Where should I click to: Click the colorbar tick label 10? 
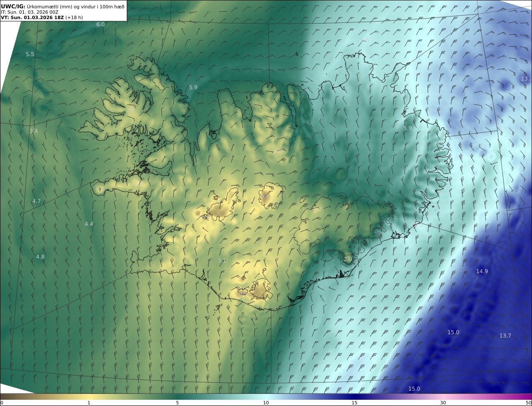point(266,403)
